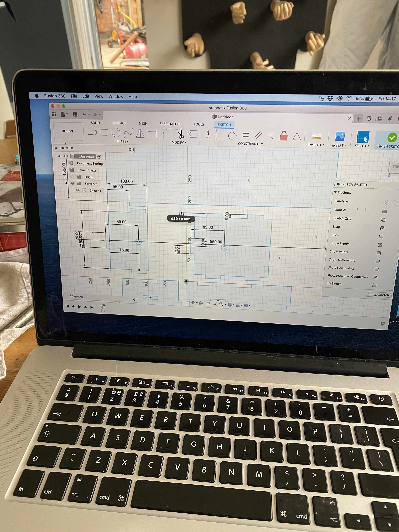399x532 pixels.
Task: Switch to the SURFACE tab
Action: [119, 123]
